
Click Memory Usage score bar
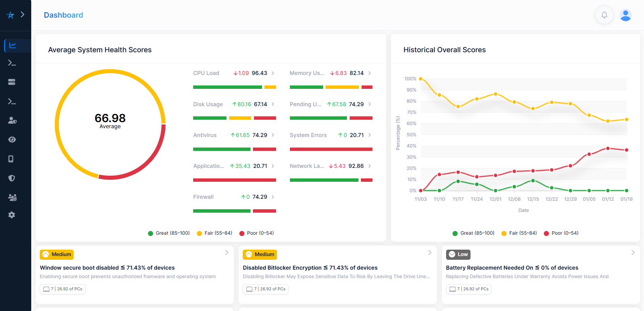(331, 87)
